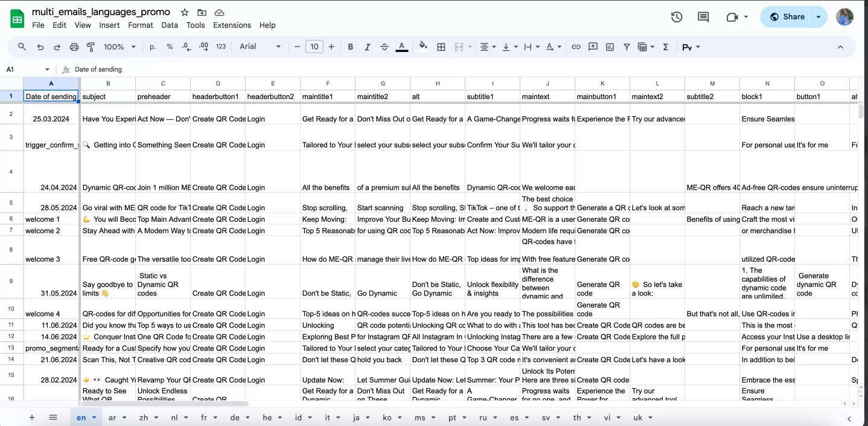The image size is (868, 426).
Task: Insert link using chain icon
Action: pos(576,47)
